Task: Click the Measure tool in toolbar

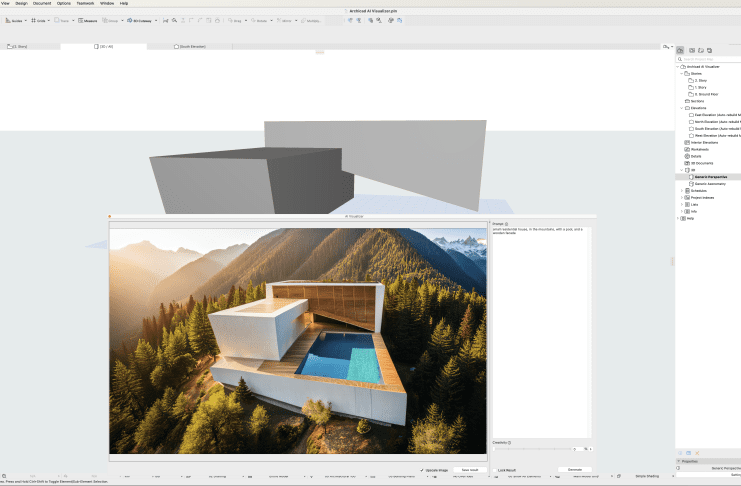Action: pos(90,20)
